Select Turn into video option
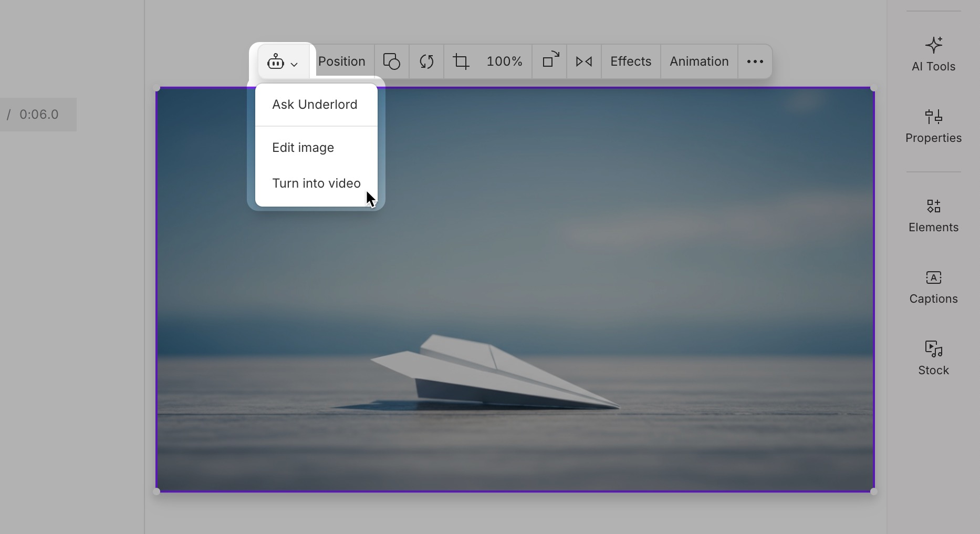Image resolution: width=980 pixels, height=534 pixels. tap(316, 183)
